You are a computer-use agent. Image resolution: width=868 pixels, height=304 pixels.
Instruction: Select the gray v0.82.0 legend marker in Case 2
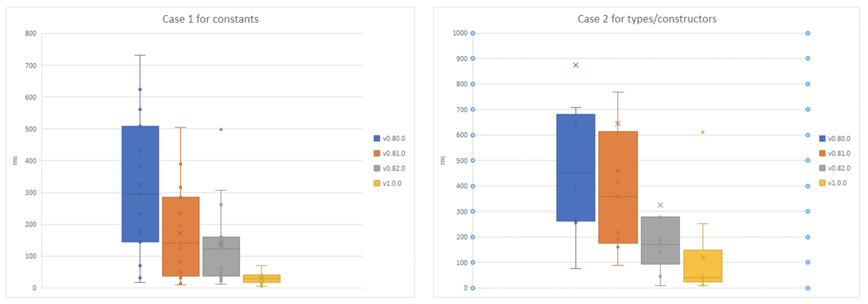coord(822,168)
